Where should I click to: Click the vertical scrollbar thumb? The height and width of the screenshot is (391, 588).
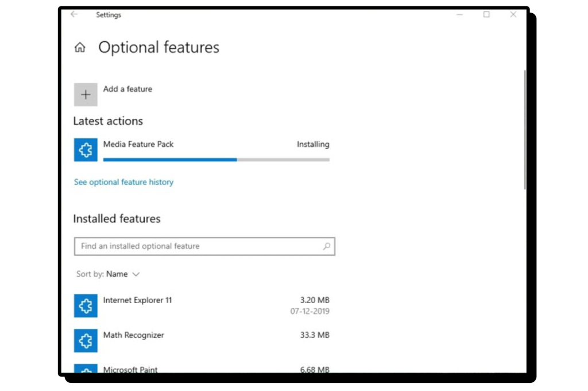click(x=524, y=129)
